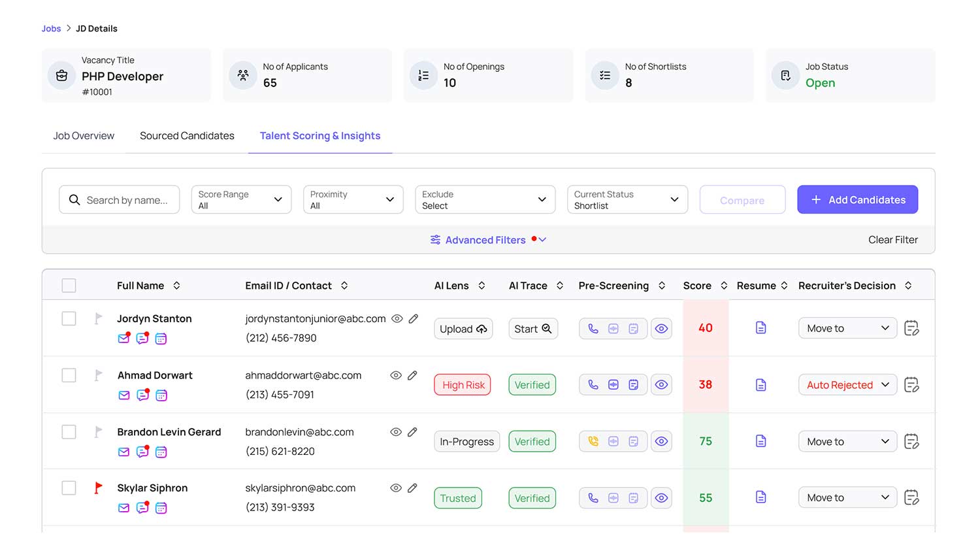Open the Score Range dropdown
Screen dimensions: 980x551
tap(240, 200)
